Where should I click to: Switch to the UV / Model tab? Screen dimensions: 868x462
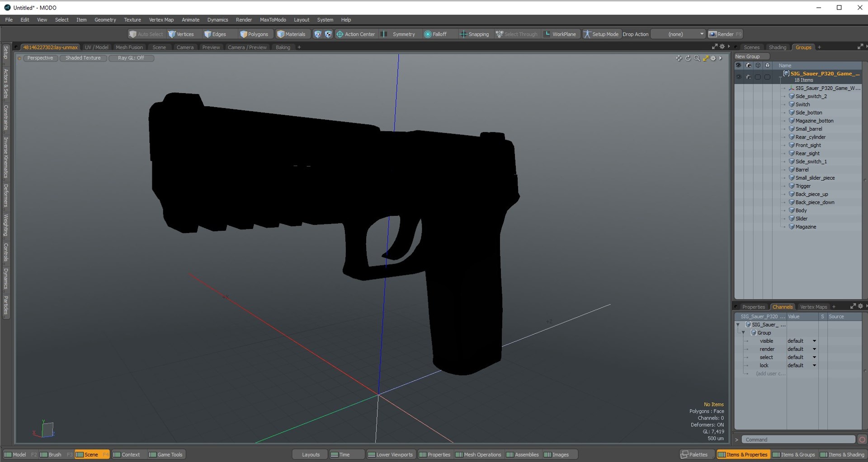96,47
